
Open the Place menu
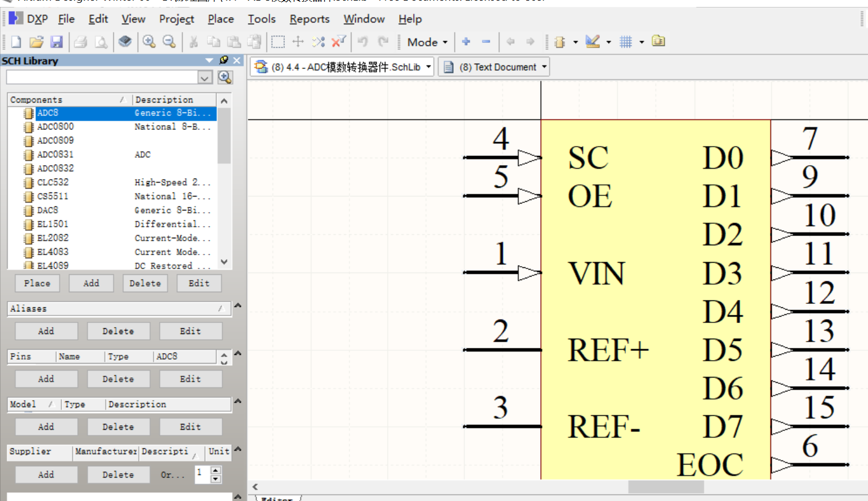[x=220, y=19]
